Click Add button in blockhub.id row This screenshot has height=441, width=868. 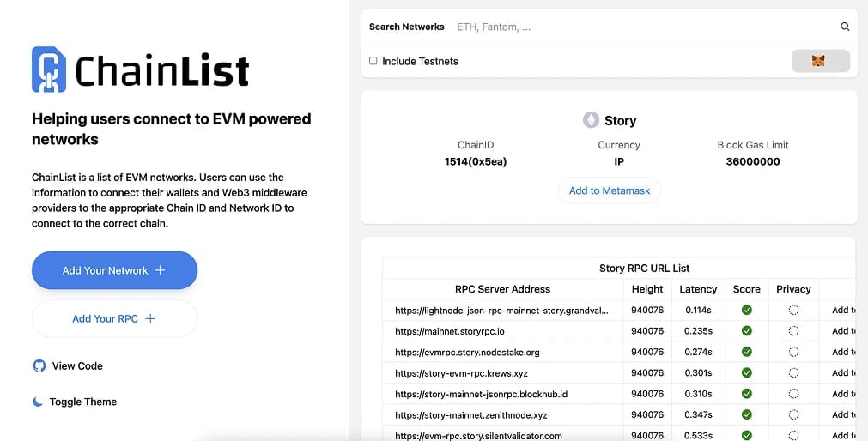coord(844,394)
